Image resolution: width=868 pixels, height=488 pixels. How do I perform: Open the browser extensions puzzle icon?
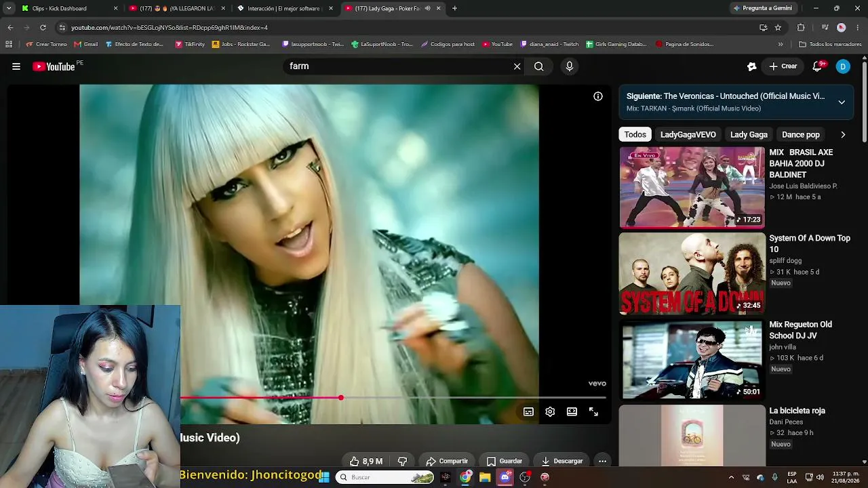coord(801,27)
